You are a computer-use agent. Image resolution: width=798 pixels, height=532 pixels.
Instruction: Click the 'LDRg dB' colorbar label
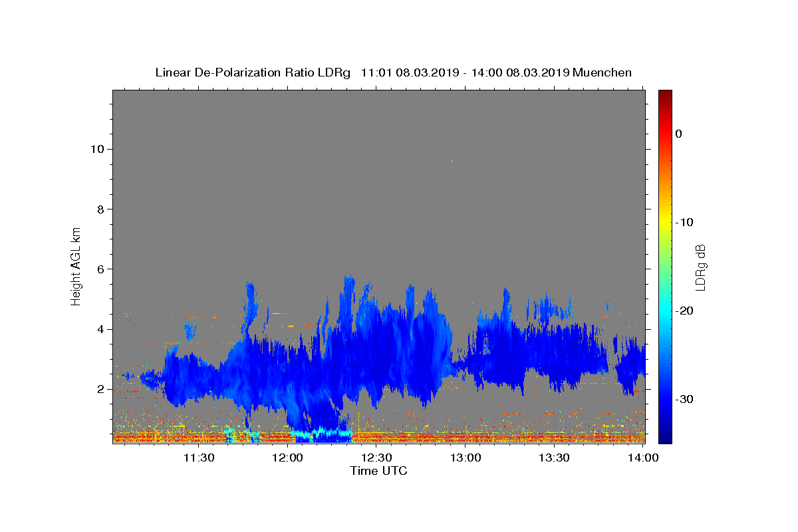point(700,267)
